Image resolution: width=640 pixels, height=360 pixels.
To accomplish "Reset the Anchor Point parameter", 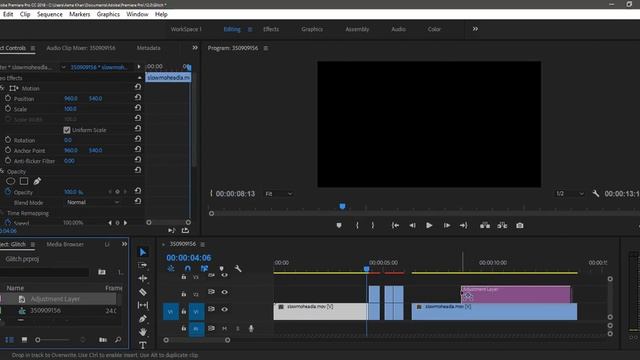I will point(138,149).
